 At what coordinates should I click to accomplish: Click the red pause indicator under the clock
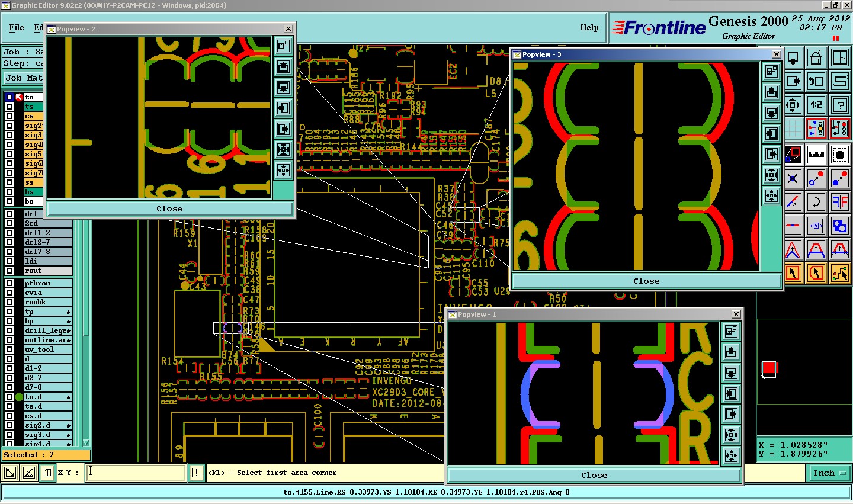pyautogui.click(x=836, y=38)
